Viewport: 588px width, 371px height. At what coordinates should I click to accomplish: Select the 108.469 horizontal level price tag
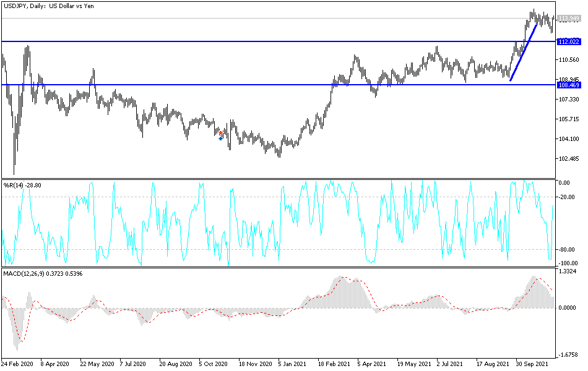pyautogui.click(x=568, y=83)
